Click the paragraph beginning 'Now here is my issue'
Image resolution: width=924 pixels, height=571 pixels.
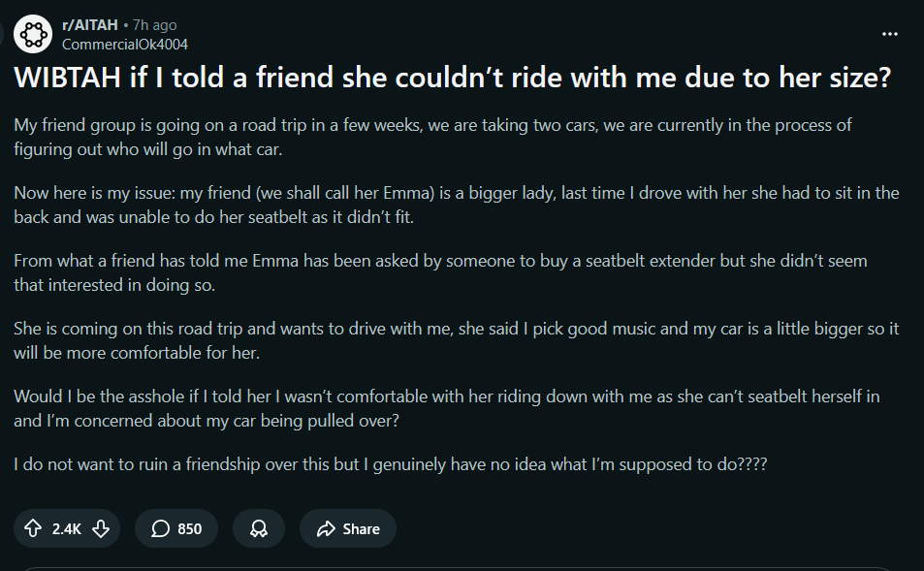pos(456,205)
